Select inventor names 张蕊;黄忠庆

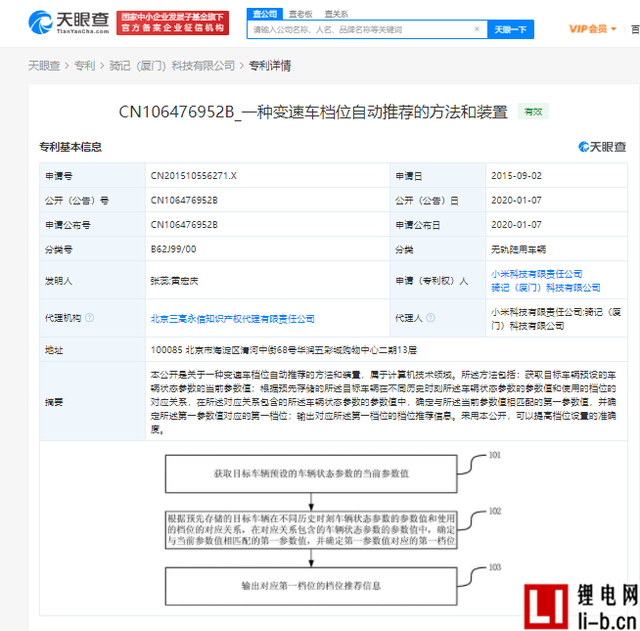coord(174,281)
